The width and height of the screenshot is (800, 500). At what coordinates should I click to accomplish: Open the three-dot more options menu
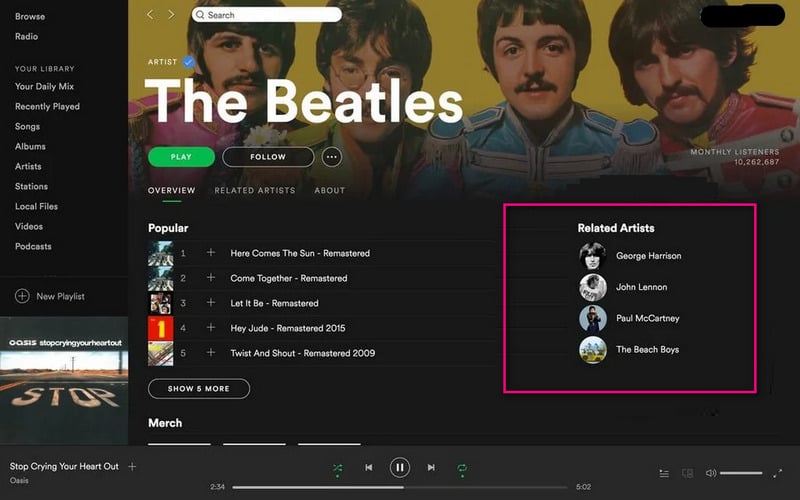[x=332, y=157]
